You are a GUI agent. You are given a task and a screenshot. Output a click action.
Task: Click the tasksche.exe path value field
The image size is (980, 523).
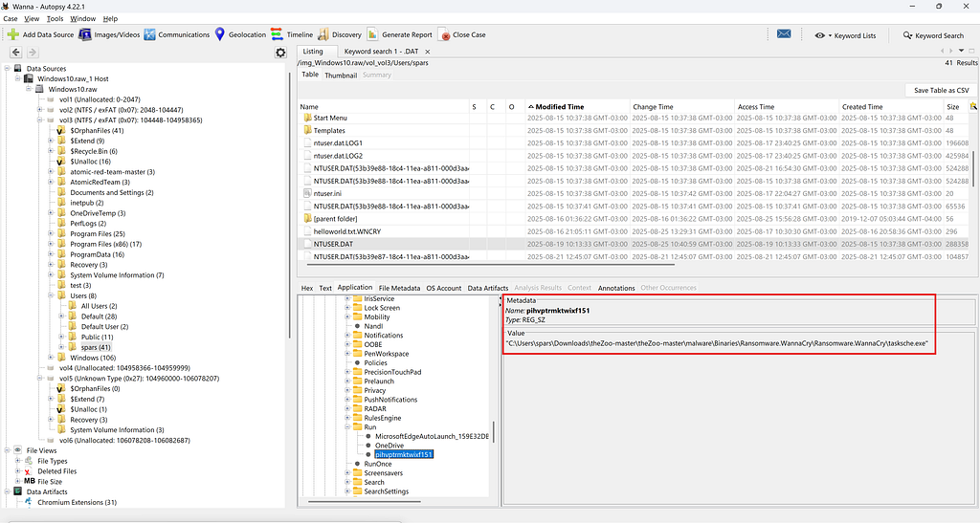717,343
